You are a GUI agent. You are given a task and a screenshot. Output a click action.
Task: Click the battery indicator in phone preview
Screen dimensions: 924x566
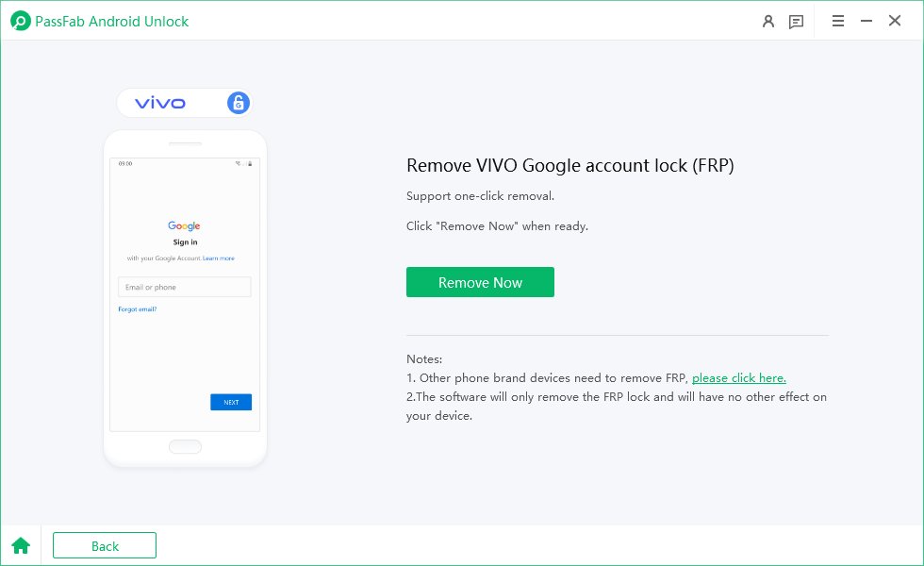tap(250, 163)
